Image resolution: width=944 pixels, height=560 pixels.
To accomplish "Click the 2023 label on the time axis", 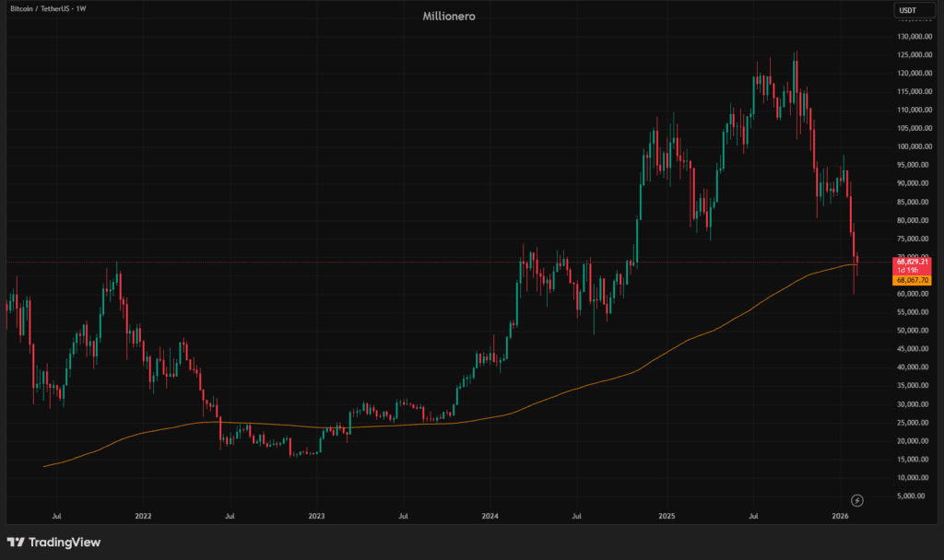I will (316, 518).
